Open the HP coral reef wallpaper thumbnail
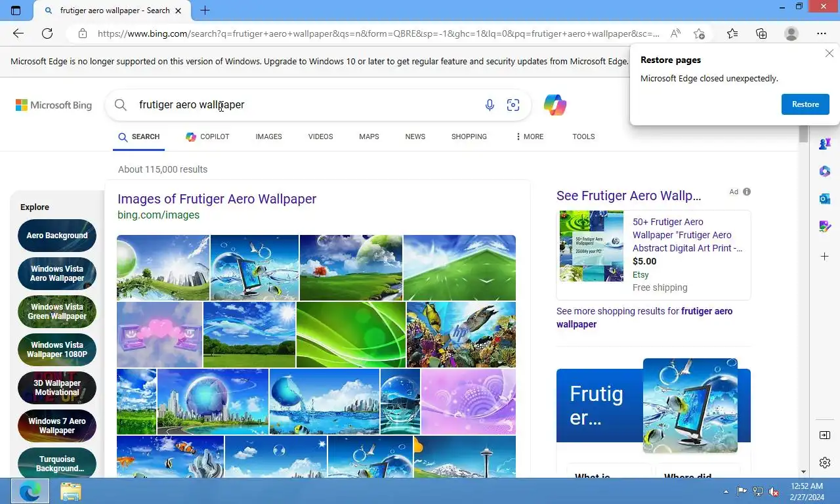The width and height of the screenshot is (840, 504). pyautogui.click(x=461, y=335)
